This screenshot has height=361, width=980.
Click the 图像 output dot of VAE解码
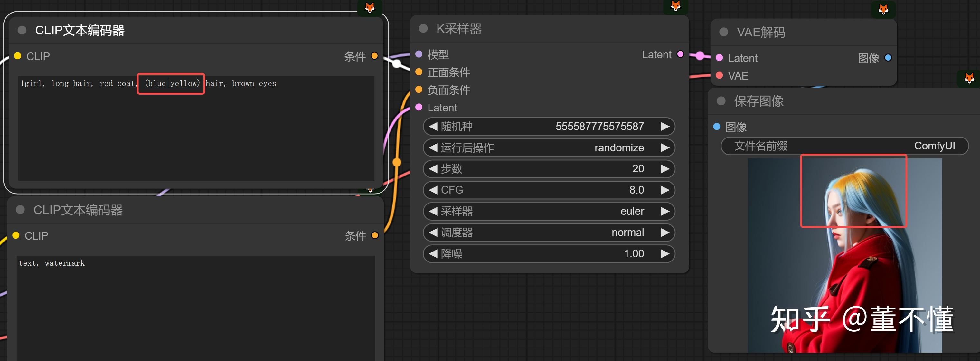click(x=888, y=57)
